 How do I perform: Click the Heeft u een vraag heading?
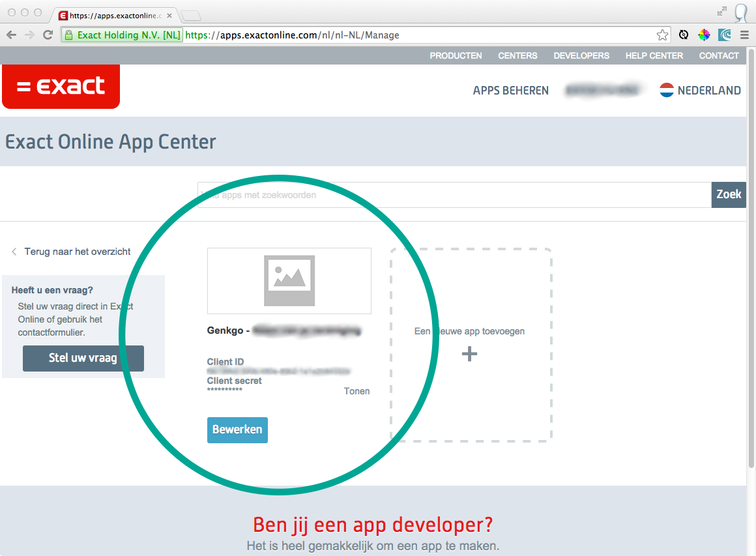[52, 290]
